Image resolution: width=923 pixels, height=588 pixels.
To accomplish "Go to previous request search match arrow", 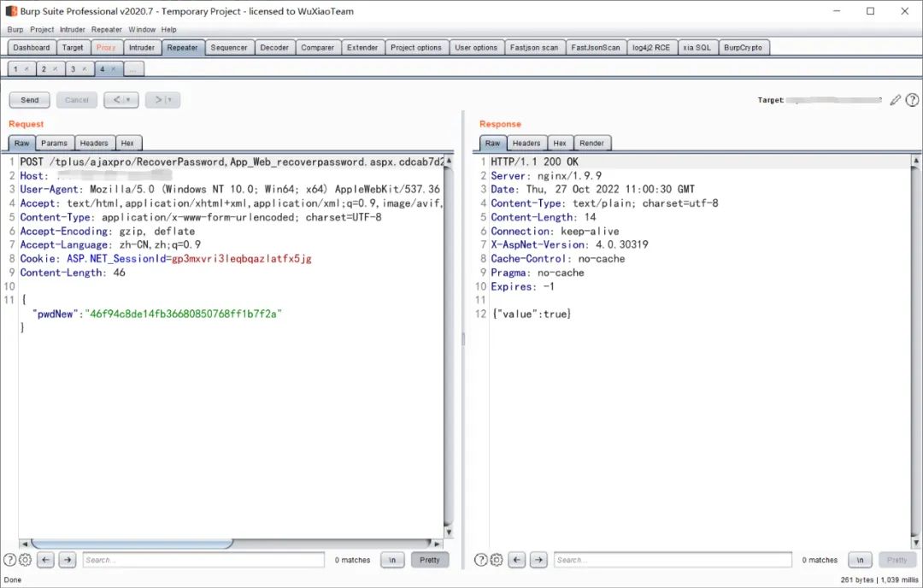I will (x=45, y=560).
